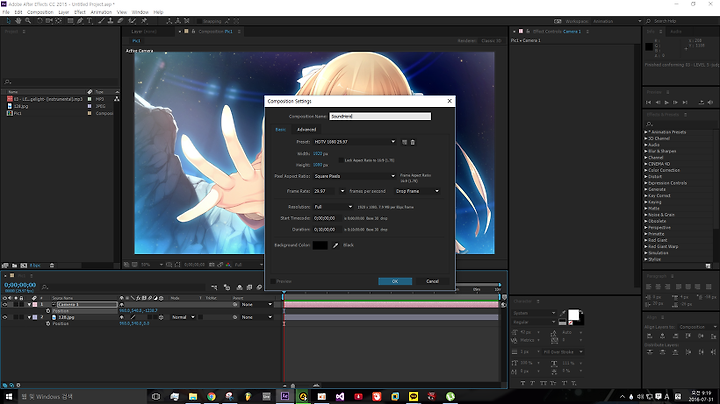Open the Preset dropdown HDTV 1080 29.97
Image resolution: width=720 pixels, height=404 pixels.
pos(354,142)
